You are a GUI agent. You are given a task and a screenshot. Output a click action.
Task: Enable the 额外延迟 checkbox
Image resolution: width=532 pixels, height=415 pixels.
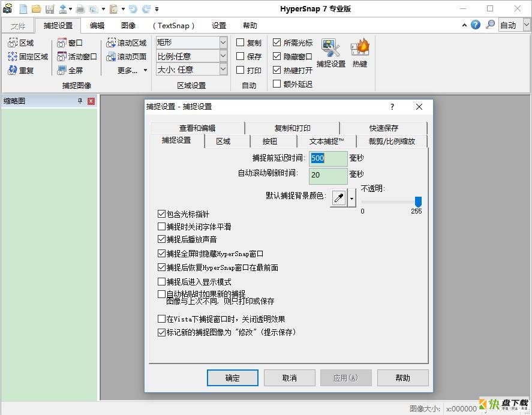click(x=277, y=83)
